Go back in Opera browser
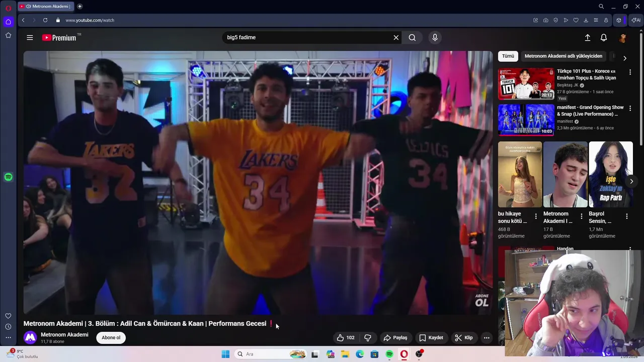 pyautogui.click(x=23, y=20)
